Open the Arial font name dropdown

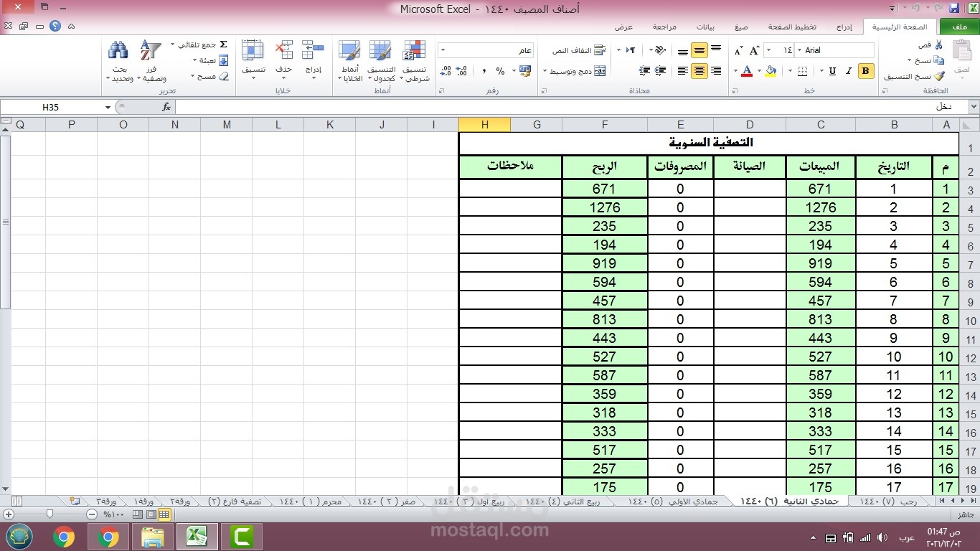point(800,50)
